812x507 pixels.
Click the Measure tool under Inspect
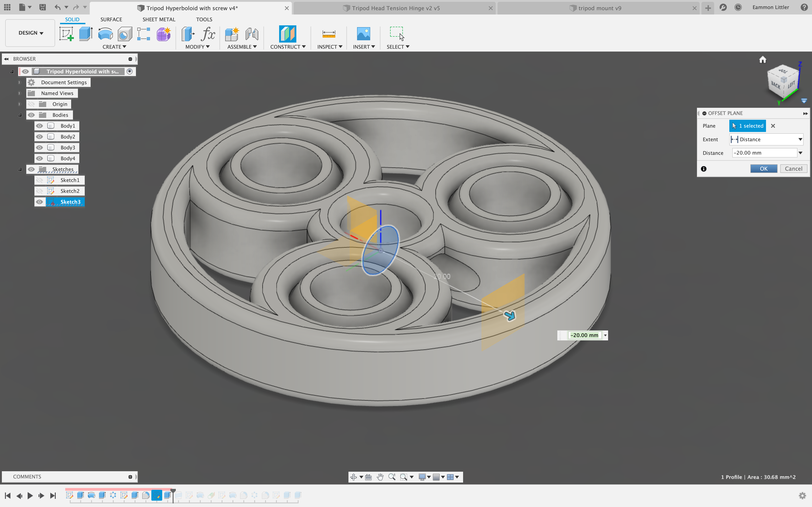329,34
